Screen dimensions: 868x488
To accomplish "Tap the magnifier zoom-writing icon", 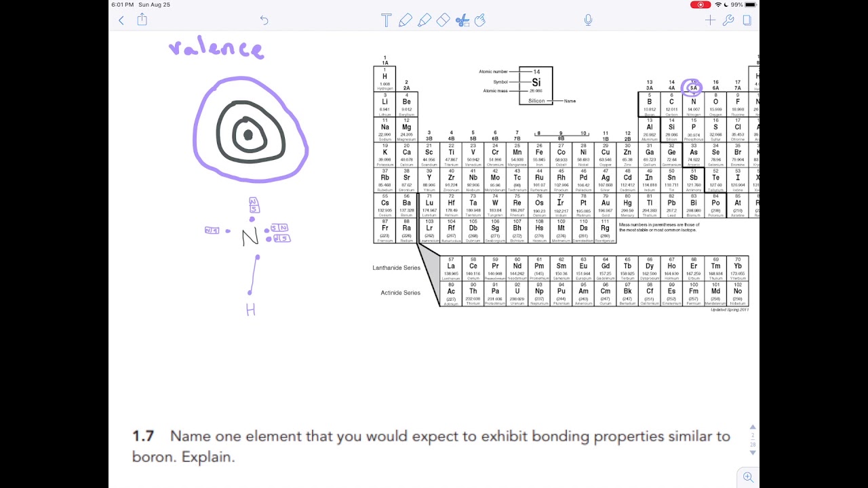I will click(x=748, y=477).
